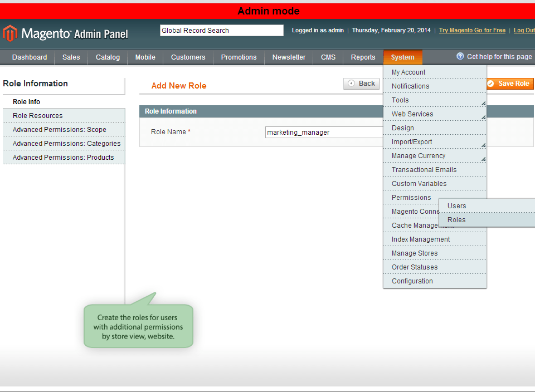Choose Roles in Permissions submenu
Screen dimensions: 535x392
pyautogui.click(x=487, y=220)
